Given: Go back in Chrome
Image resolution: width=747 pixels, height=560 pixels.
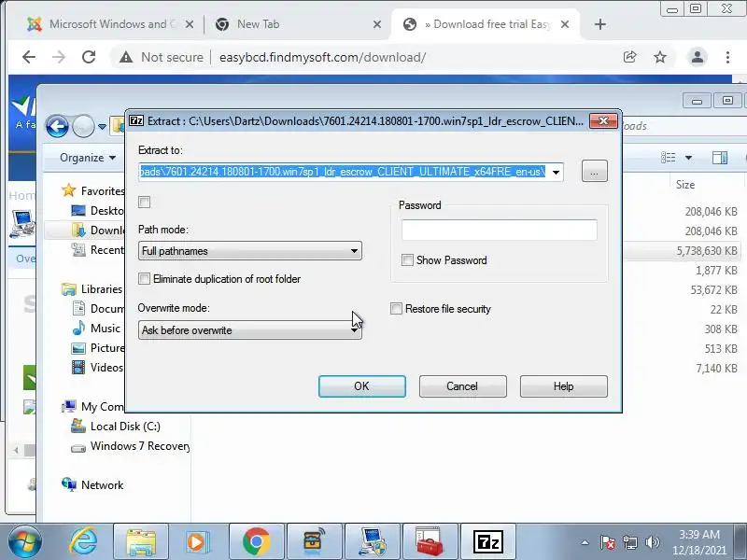Looking at the screenshot, I should click(29, 57).
